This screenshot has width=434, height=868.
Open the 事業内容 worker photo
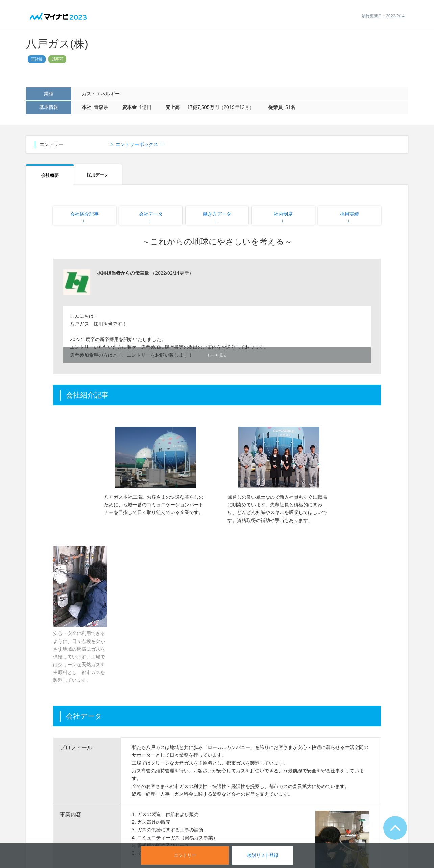pos(342,839)
